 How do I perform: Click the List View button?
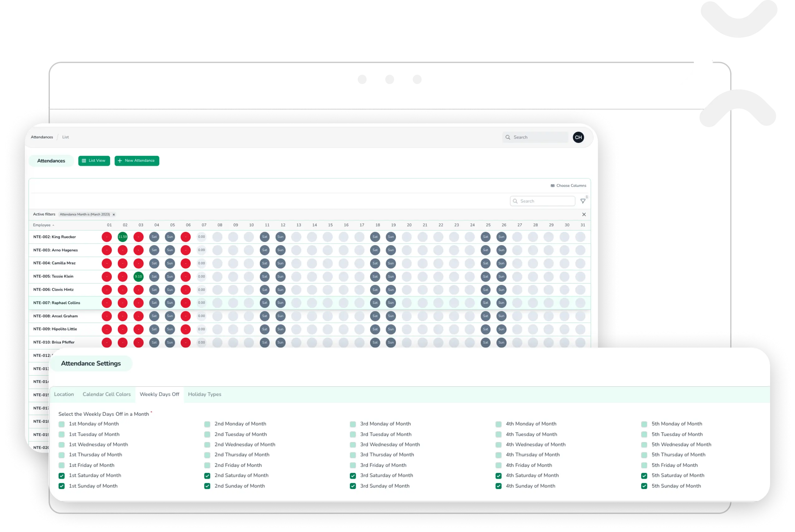[x=94, y=161]
